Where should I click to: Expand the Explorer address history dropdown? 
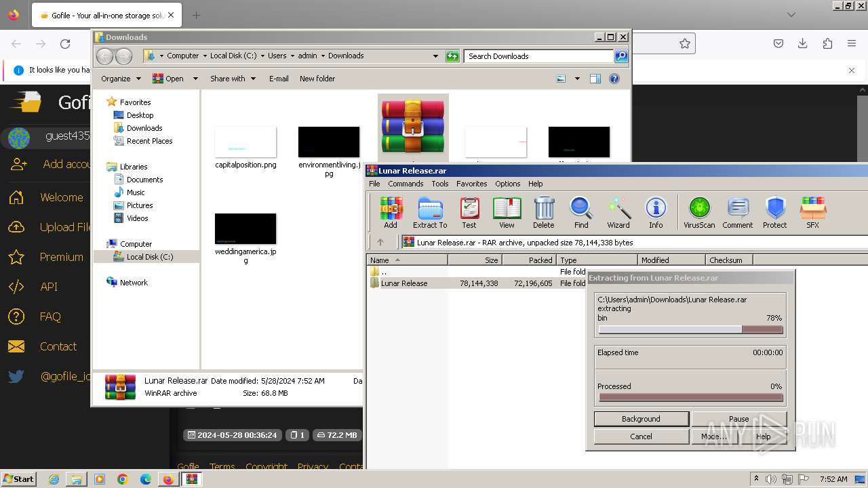pos(435,56)
